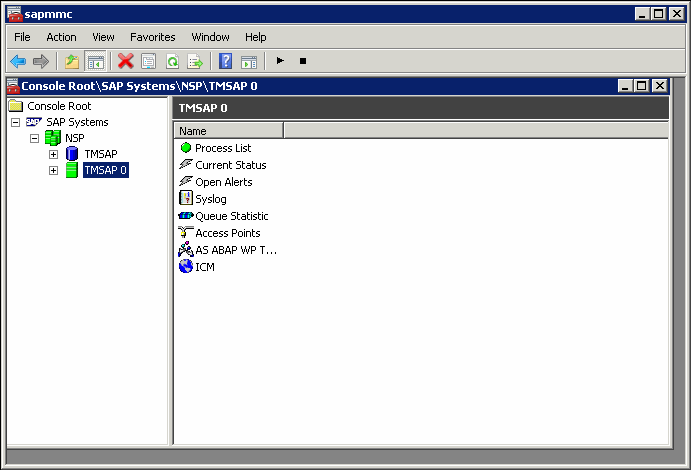Select the TMSAP tree item
Screen dimensions: 691x470
[101, 154]
